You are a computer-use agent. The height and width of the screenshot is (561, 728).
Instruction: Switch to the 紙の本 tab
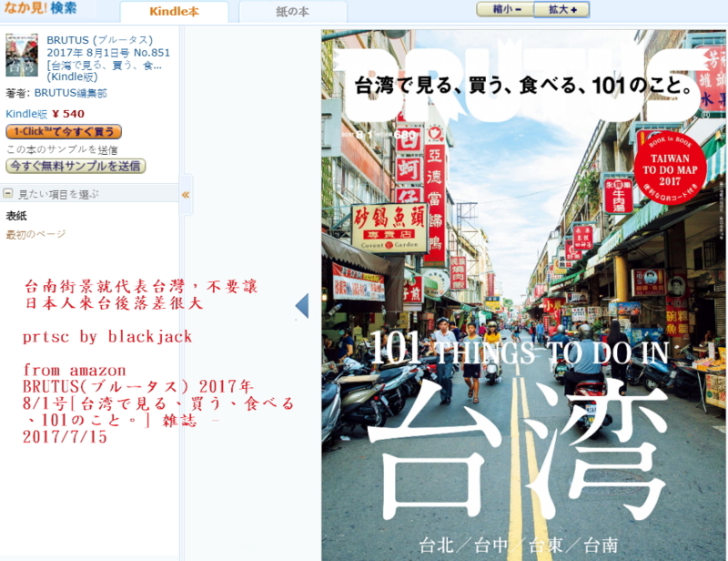pos(292,12)
